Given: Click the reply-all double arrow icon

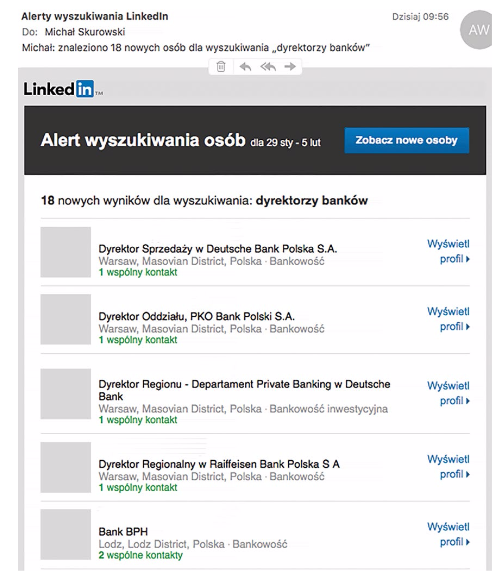Looking at the screenshot, I should (268, 67).
